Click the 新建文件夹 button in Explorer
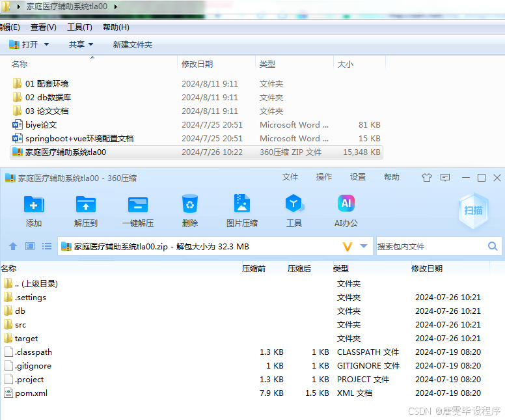505x420 pixels. pos(132,44)
